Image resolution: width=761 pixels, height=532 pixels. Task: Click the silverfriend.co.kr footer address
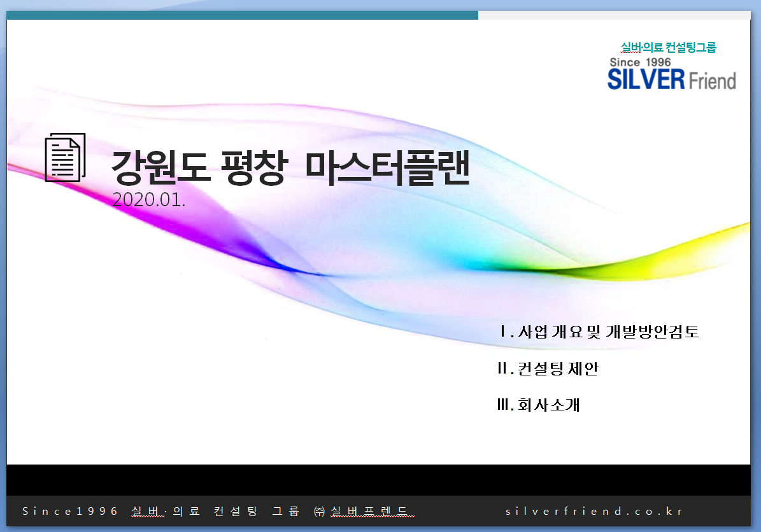click(x=594, y=511)
